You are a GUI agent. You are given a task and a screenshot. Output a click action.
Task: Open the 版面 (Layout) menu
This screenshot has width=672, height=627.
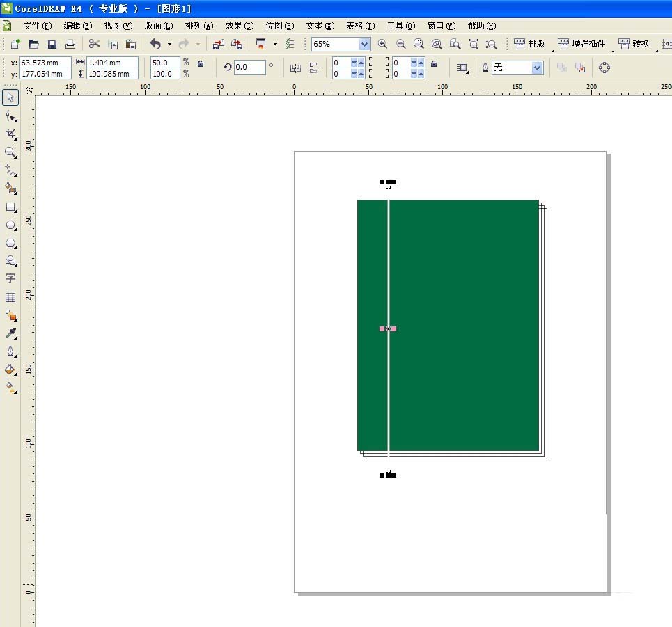pos(159,26)
